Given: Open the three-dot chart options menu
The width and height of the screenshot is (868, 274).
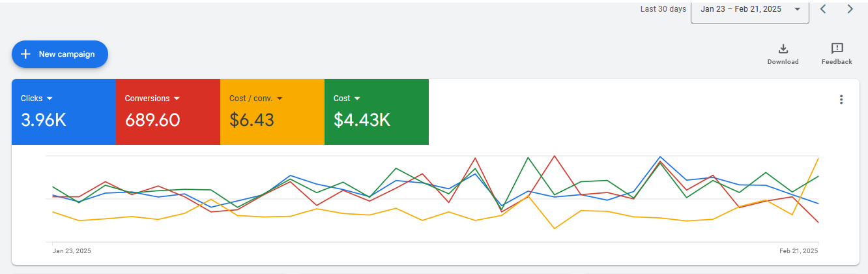Looking at the screenshot, I should click(x=841, y=100).
